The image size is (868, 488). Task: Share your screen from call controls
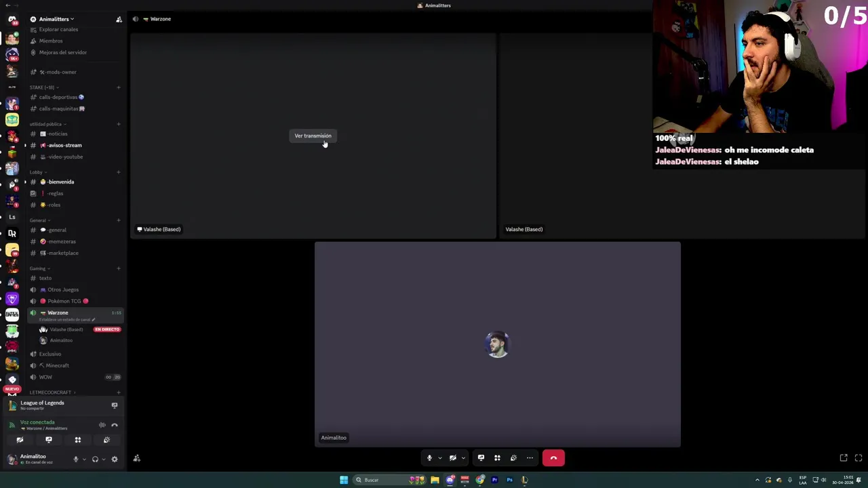(481, 458)
